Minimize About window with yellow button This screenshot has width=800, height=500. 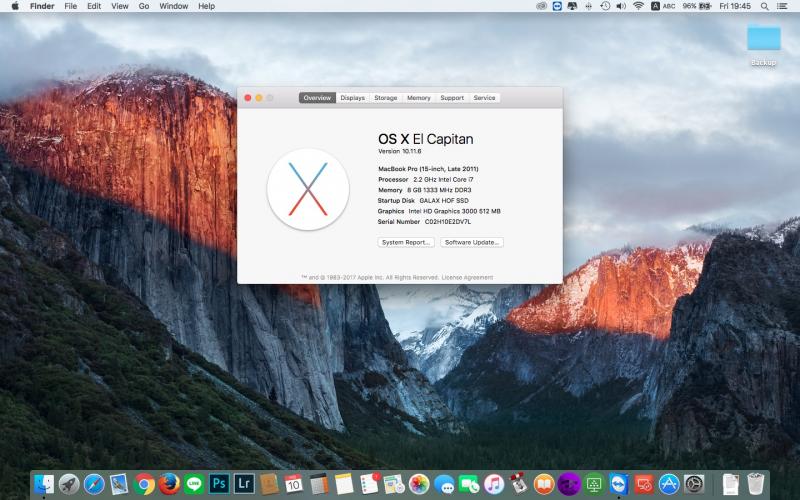[x=259, y=97]
